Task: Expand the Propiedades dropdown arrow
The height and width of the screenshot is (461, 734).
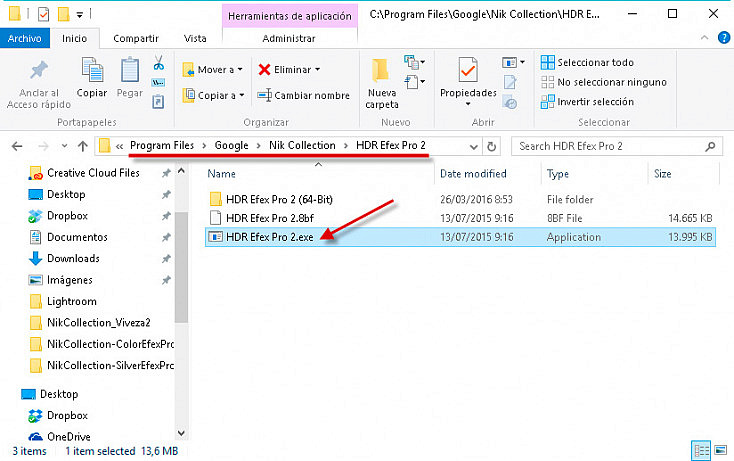Action: pyautogui.click(x=468, y=104)
